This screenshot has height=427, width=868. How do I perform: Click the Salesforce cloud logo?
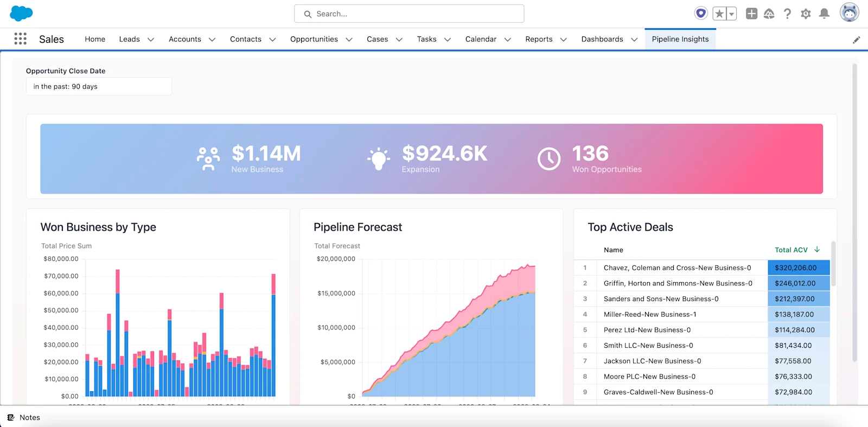pyautogui.click(x=22, y=13)
